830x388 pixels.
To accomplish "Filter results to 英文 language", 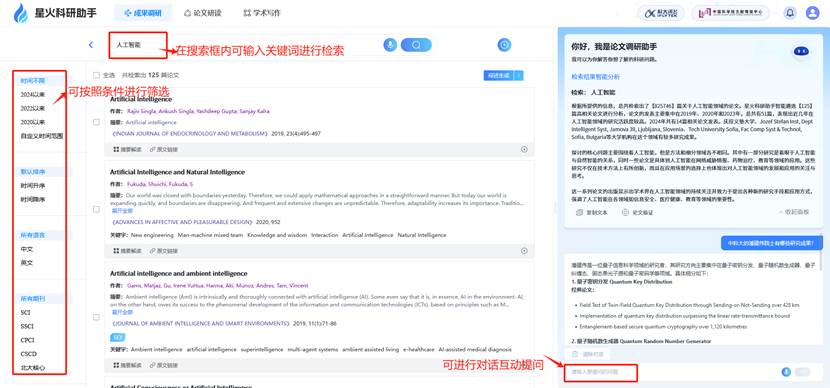I will click(26, 263).
